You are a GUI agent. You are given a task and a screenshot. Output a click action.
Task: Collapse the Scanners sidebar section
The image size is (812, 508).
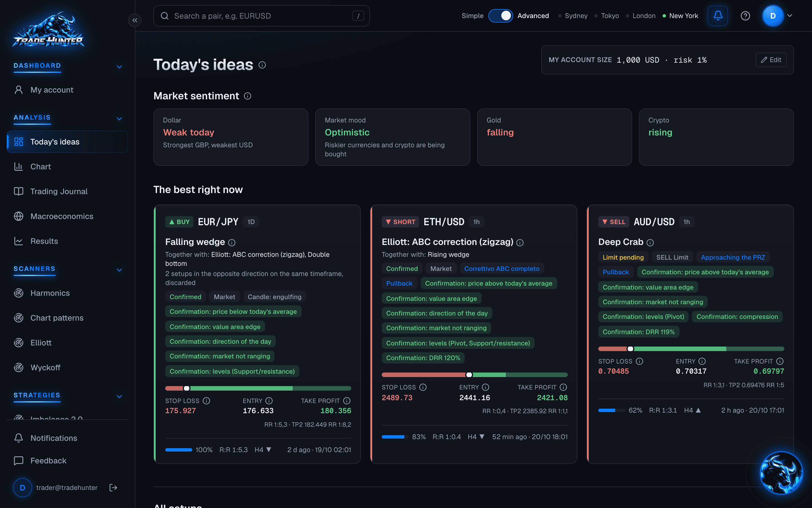click(x=119, y=270)
